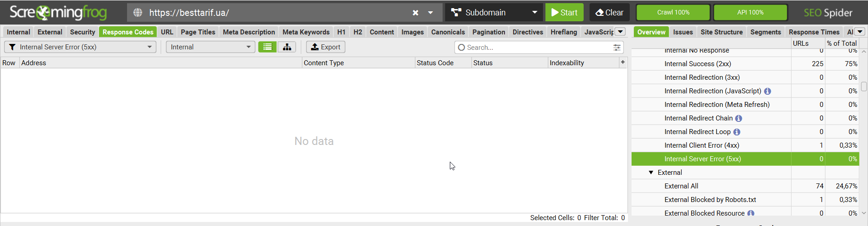Open the Images tab
The height and width of the screenshot is (226, 868).
(x=412, y=32)
